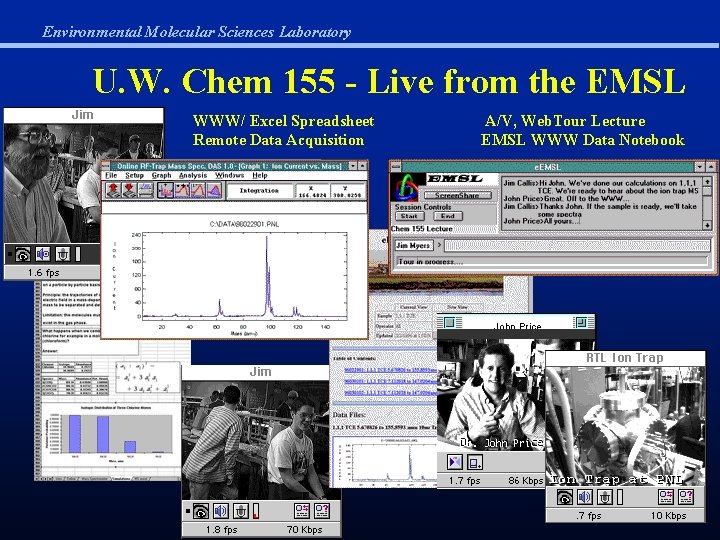Open the control menu box of Mass Spec window
Image resolution: width=720 pixels, height=540 pixels.
click(106, 165)
